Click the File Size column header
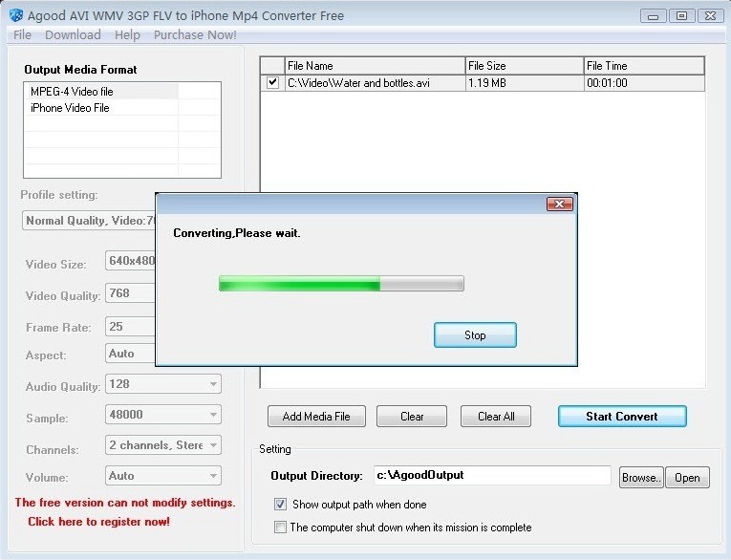This screenshot has width=731, height=560. pyautogui.click(x=525, y=66)
